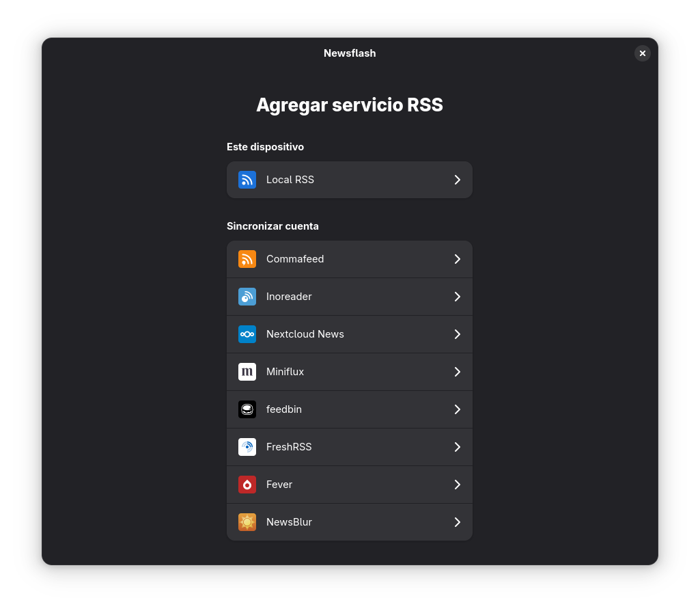
Task: Click the NewsBlur sun icon
Action: click(x=247, y=522)
